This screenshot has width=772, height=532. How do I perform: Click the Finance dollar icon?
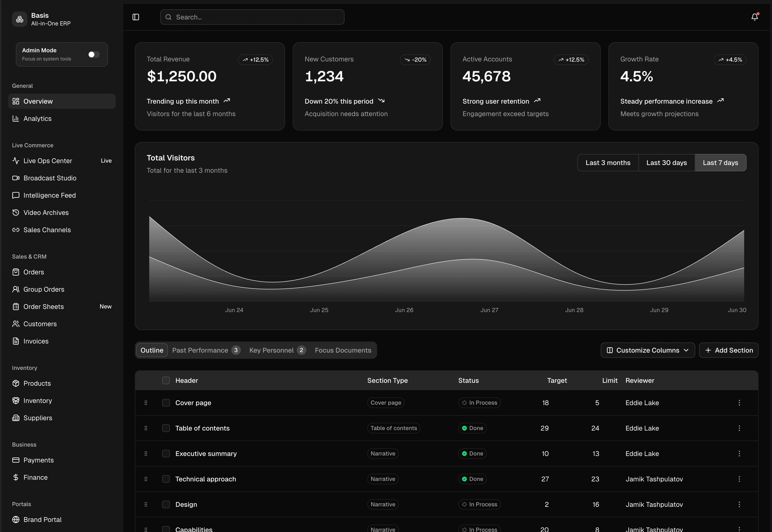(16, 477)
